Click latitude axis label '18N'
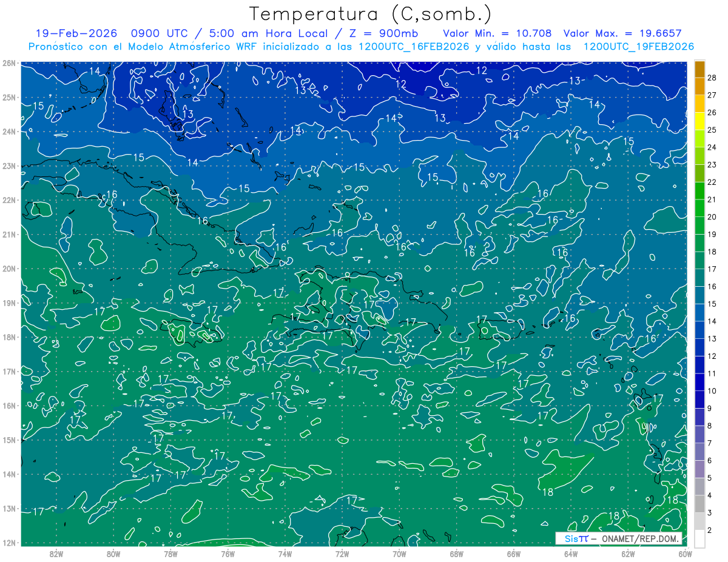The height and width of the screenshot is (562, 728). point(8,337)
